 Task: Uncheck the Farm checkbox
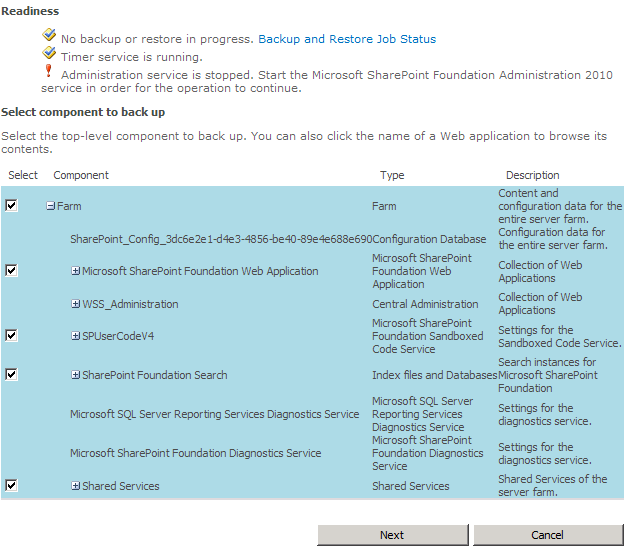pyautogui.click(x=11, y=205)
